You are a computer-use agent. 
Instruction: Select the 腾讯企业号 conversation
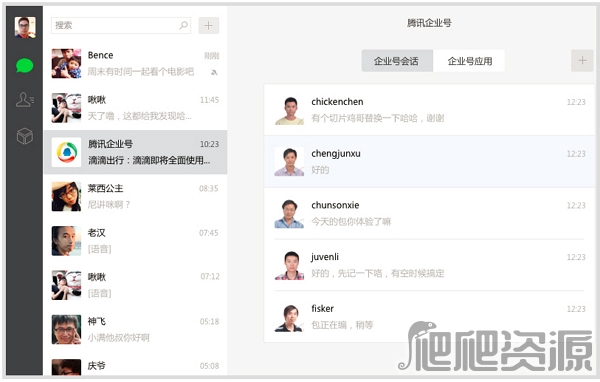coord(135,152)
